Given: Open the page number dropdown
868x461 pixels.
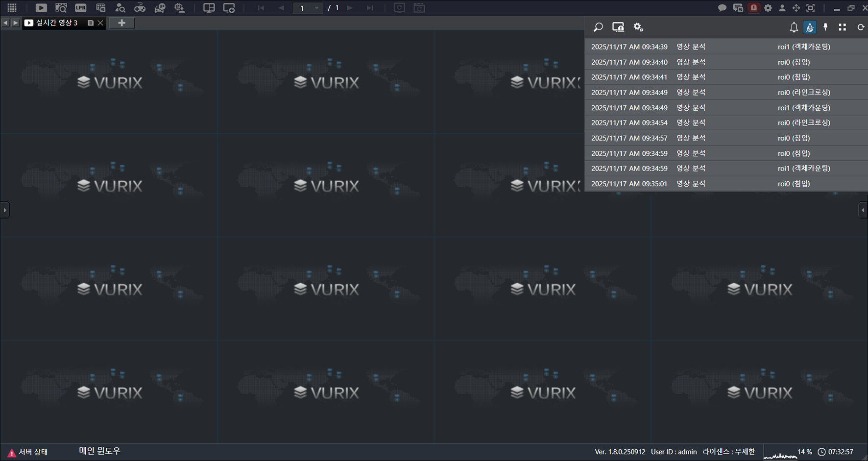Looking at the screenshot, I should [x=317, y=8].
